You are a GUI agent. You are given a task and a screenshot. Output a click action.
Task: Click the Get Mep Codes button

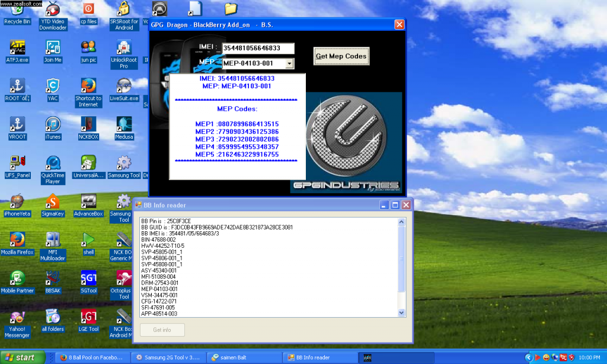coord(341,56)
